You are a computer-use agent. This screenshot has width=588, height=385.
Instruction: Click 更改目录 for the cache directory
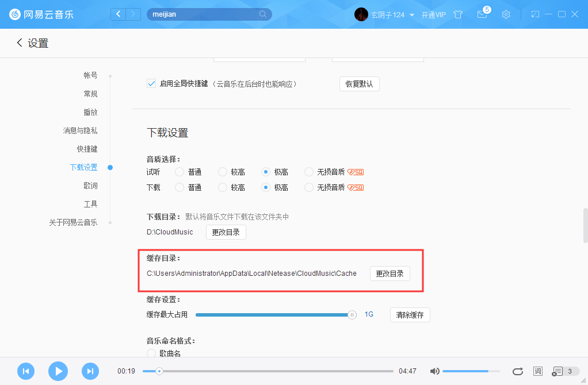point(390,274)
